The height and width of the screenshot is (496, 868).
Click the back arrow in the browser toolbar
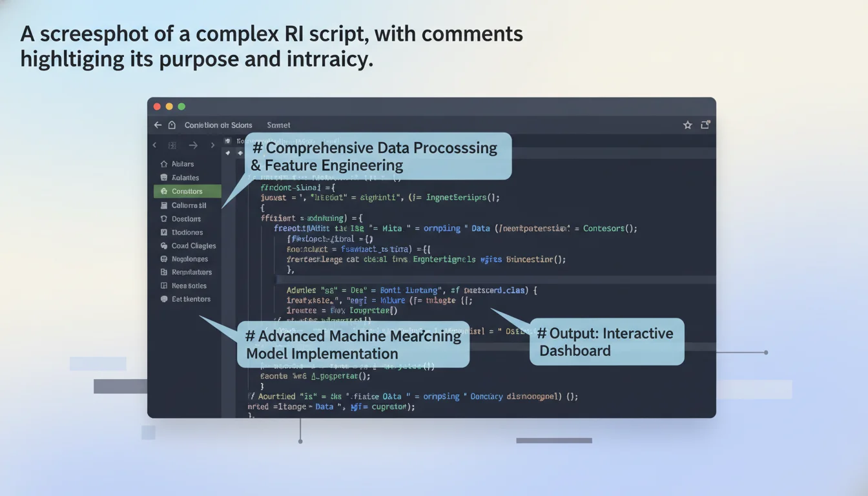tap(157, 125)
